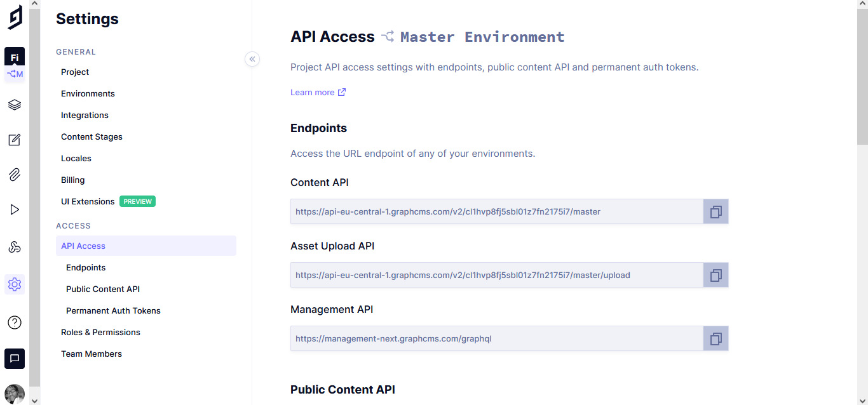
Task: Collapse the Settings sidebar panel
Action: pyautogui.click(x=252, y=59)
